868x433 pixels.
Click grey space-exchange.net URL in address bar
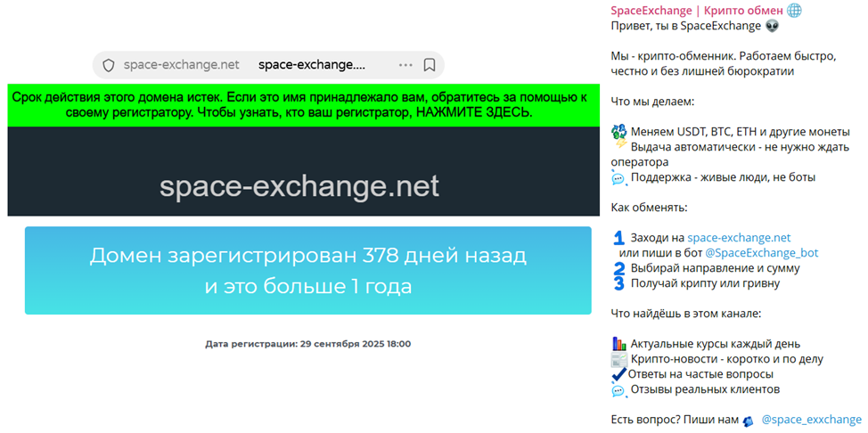(182, 65)
